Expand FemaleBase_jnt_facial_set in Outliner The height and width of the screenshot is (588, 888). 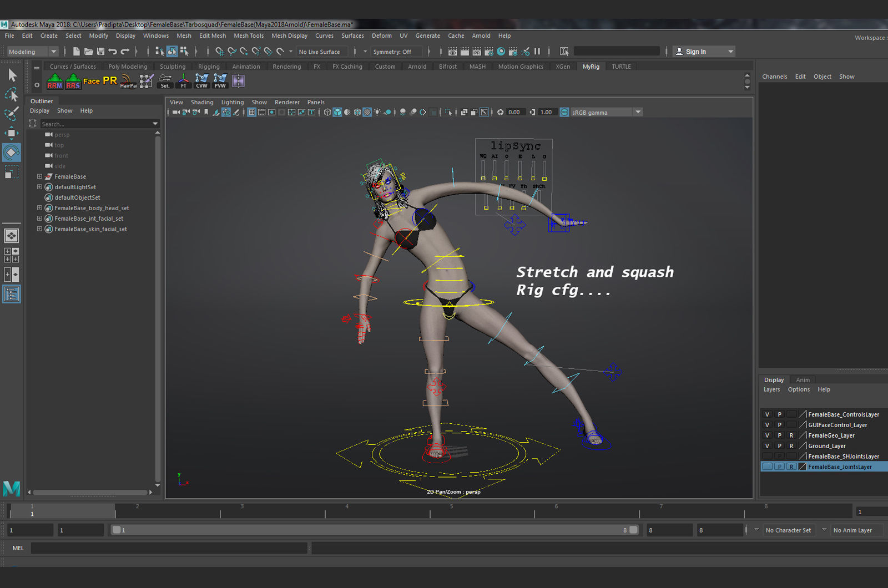click(x=39, y=219)
